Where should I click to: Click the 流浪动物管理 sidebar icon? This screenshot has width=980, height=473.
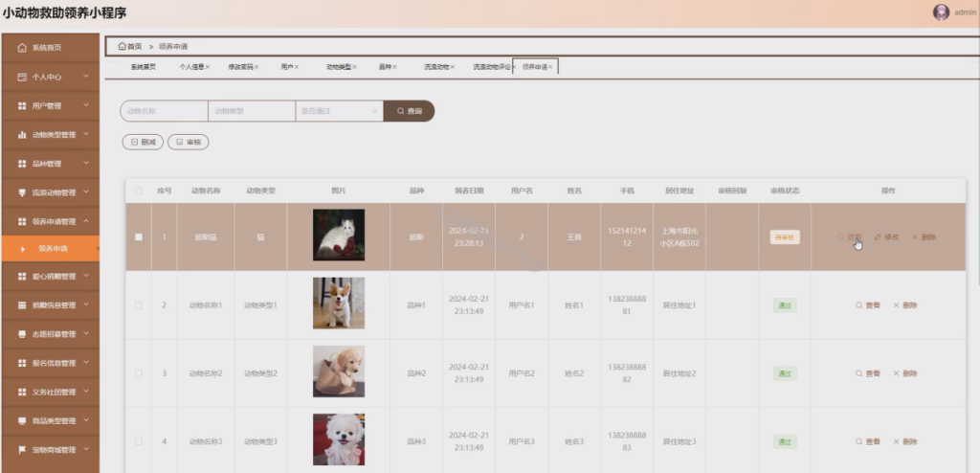tap(22, 192)
